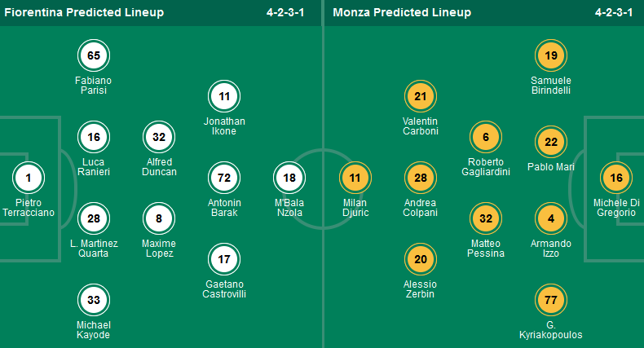Image resolution: width=644 pixels, height=348 pixels.
Task: Select Matteo Pessina's number 32 badge
Action: pyautogui.click(x=485, y=218)
